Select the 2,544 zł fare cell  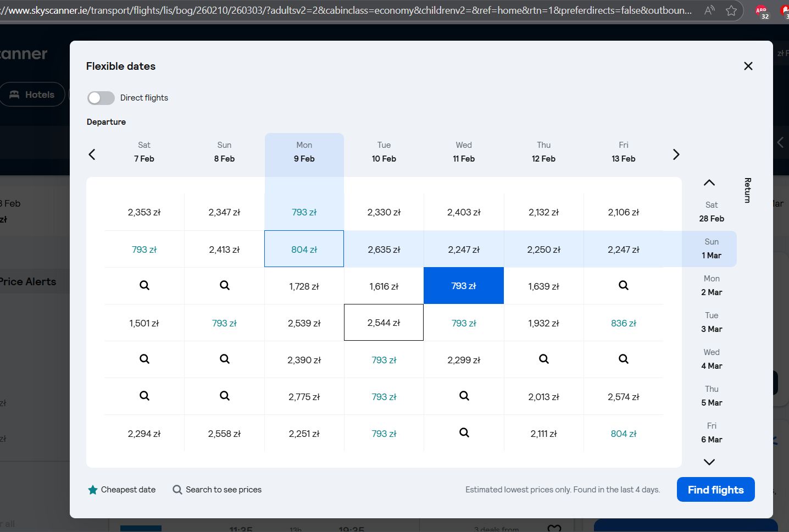[x=384, y=323]
